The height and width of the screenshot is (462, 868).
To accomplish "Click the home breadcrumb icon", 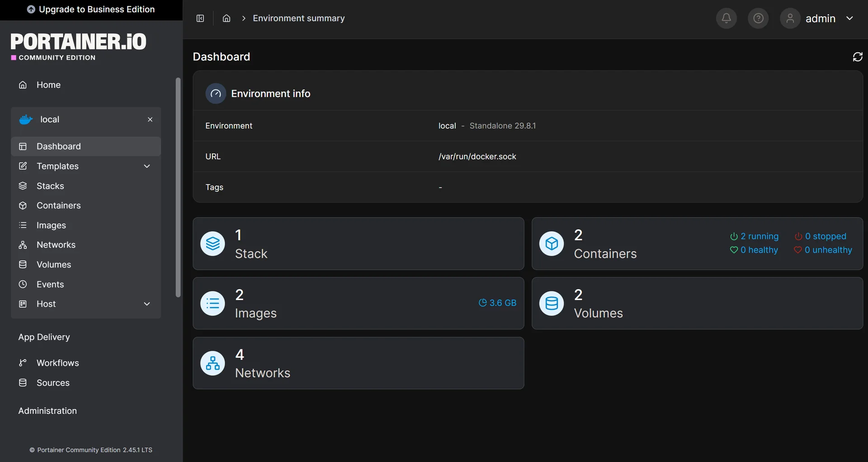I will [226, 18].
